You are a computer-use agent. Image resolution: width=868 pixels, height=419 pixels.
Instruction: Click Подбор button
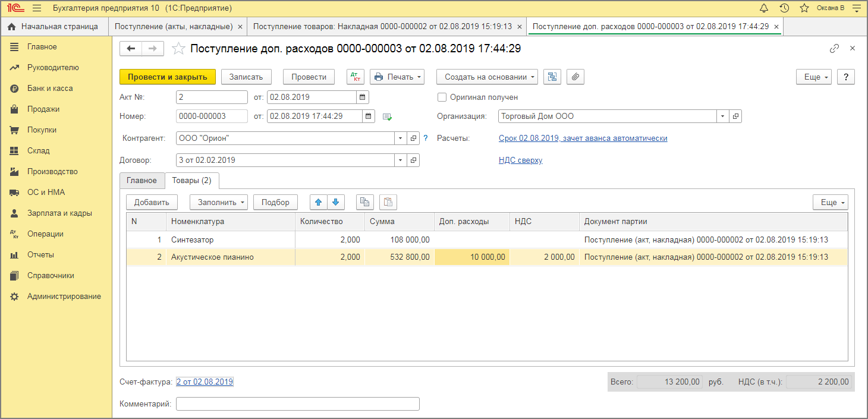pyautogui.click(x=275, y=202)
